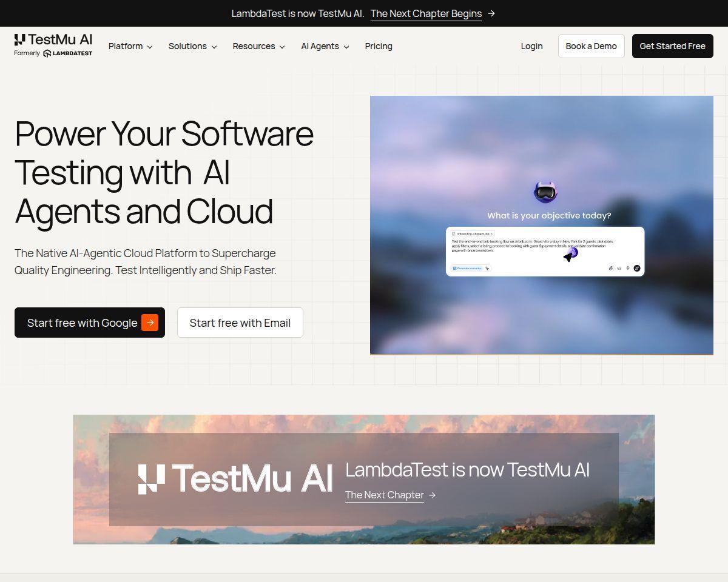Click Start free with Google
The width and height of the screenshot is (728, 582).
pos(90,323)
